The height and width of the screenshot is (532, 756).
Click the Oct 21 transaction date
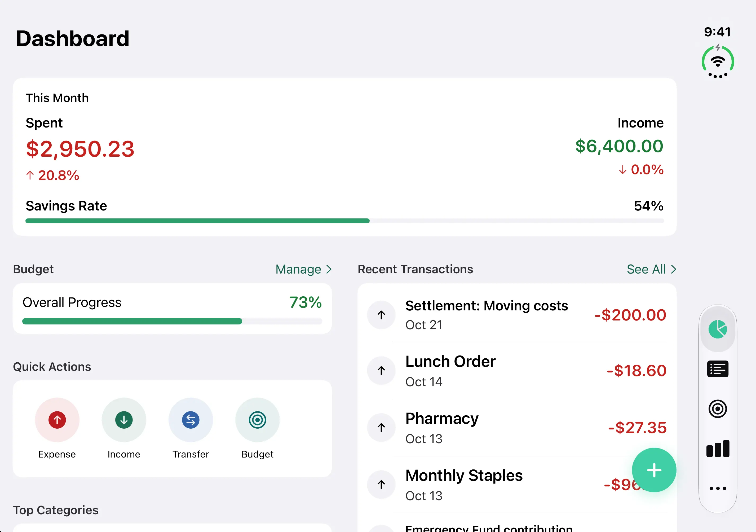[x=424, y=325]
